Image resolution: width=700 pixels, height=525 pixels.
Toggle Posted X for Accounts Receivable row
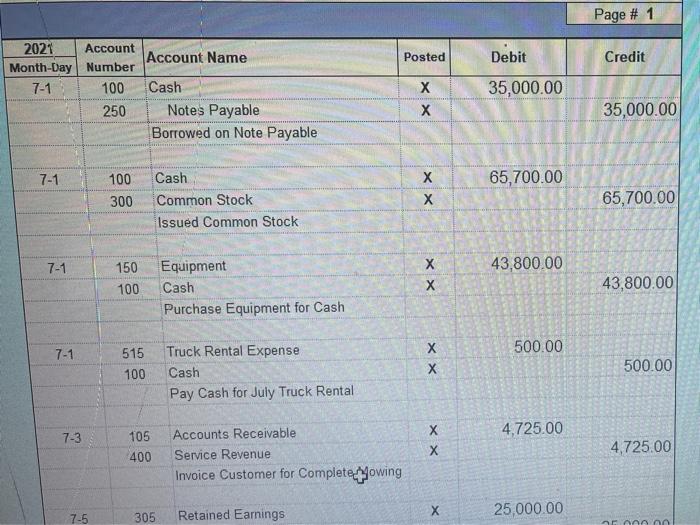(433, 430)
